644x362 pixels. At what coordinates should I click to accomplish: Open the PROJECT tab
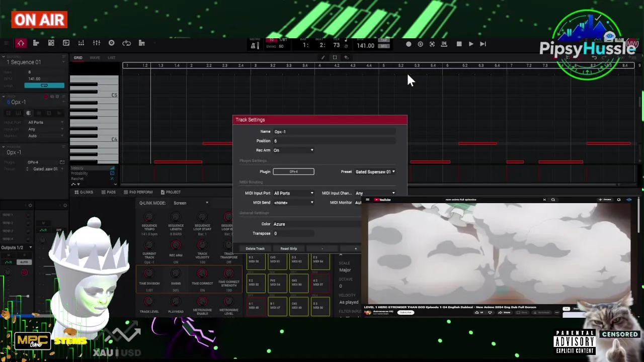171,192
